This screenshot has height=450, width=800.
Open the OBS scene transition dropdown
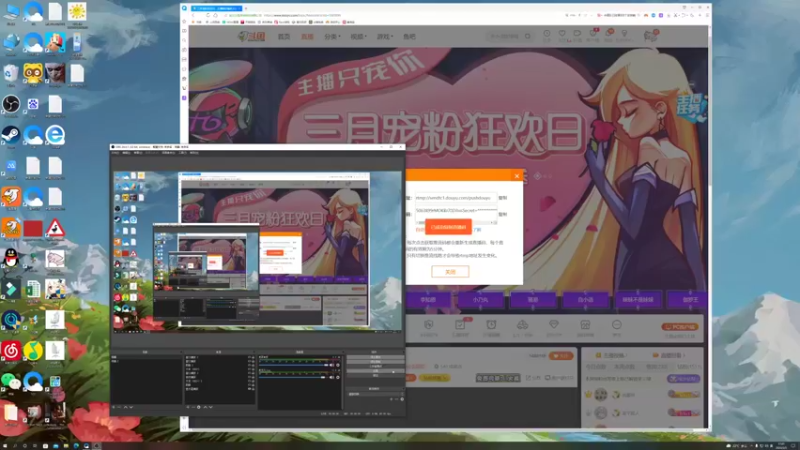tap(375, 394)
